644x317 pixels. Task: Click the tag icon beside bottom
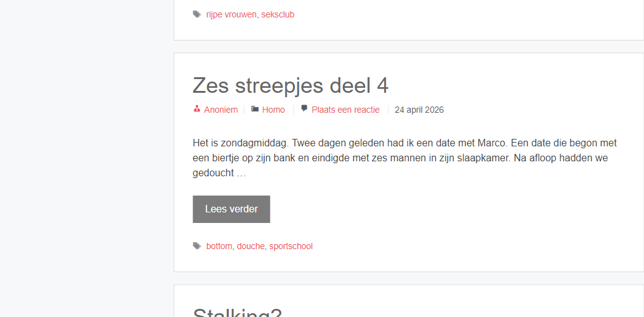pos(197,246)
